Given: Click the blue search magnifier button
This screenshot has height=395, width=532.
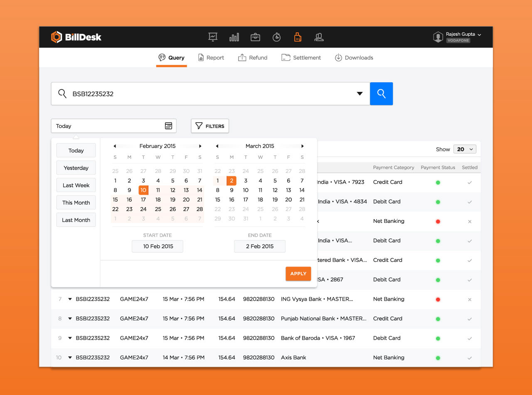Looking at the screenshot, I should coord(381,94).
